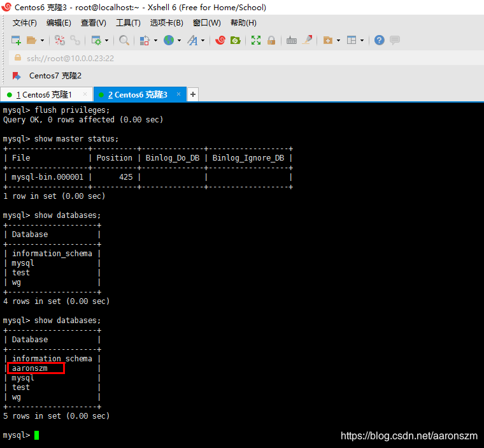Close the Centos6 克隆1 tab
This screenshot has width=484, height=448.
85,94
